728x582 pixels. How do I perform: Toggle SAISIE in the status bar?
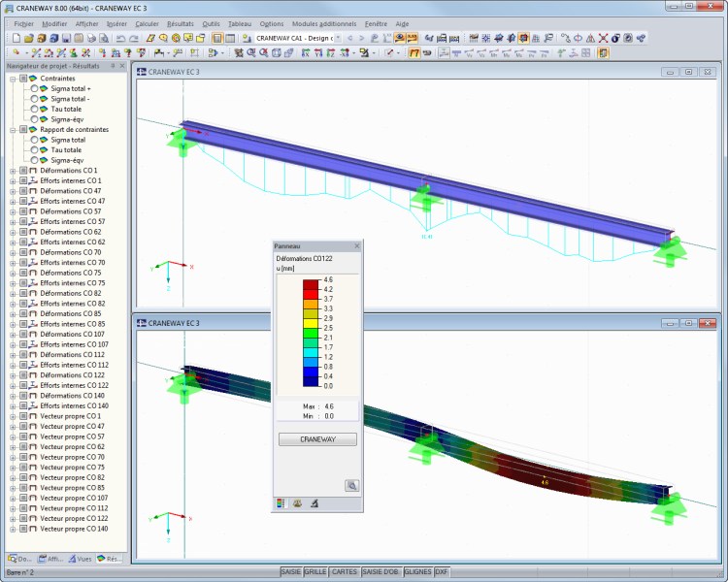(x=291, y=571)
